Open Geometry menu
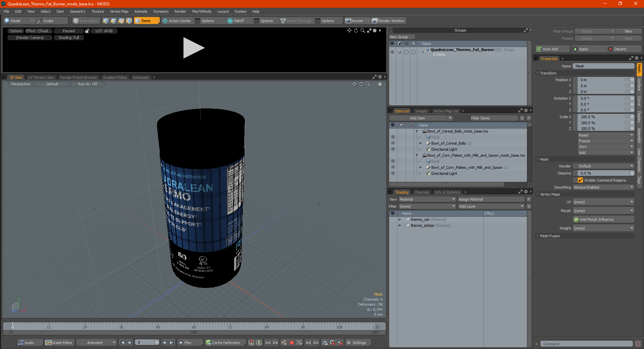This screenshot has width=644, height=349. click(x=77, y=11)
